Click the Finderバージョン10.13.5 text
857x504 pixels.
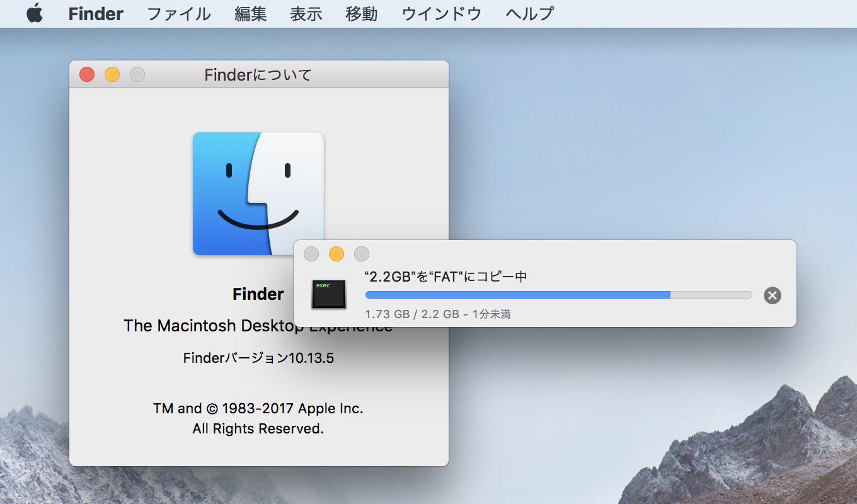[x=258, y=358]
